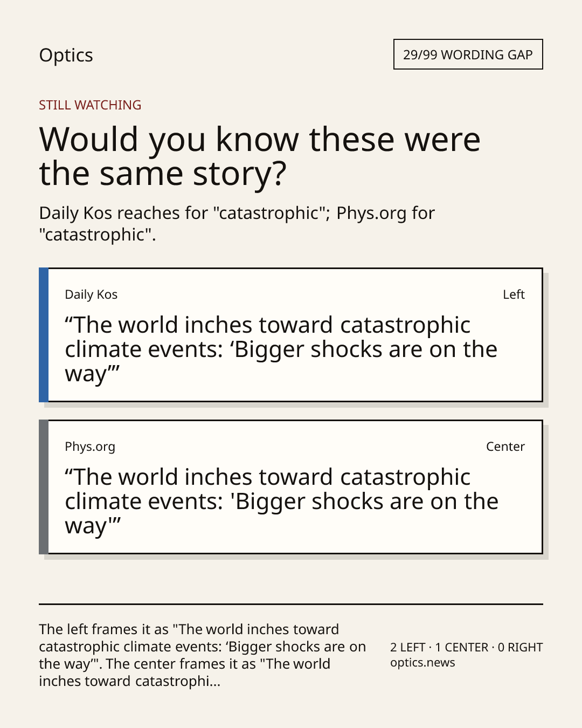Click the Phys.org quoted headline text
Viewport: 582px width, 728px height.
(x=281, y=502)
